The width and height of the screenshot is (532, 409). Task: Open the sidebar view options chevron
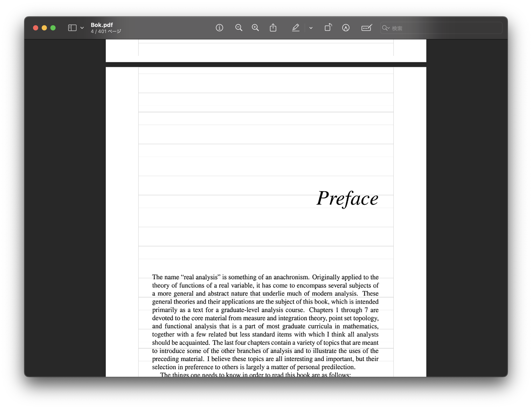coord(82,28)
